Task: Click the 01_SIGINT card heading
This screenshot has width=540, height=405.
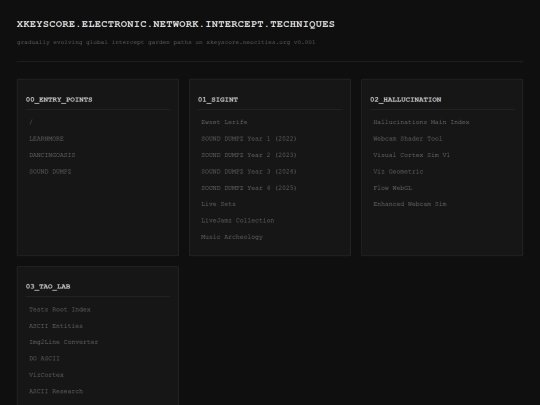Action: click(218, 100)
